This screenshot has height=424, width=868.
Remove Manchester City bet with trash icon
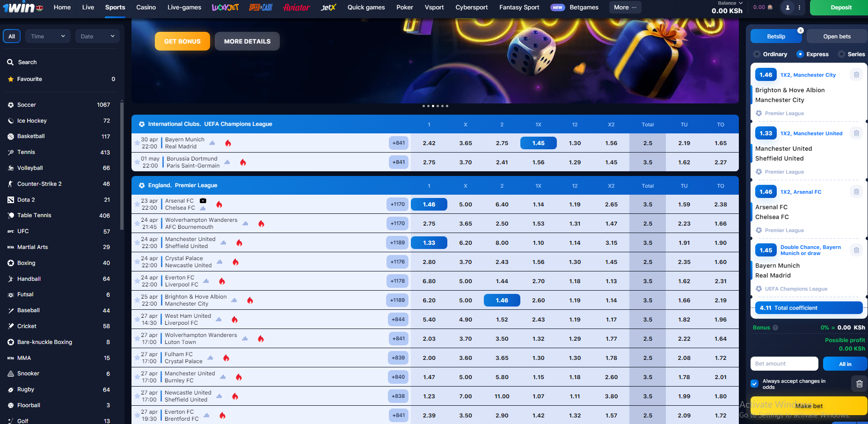856,75
